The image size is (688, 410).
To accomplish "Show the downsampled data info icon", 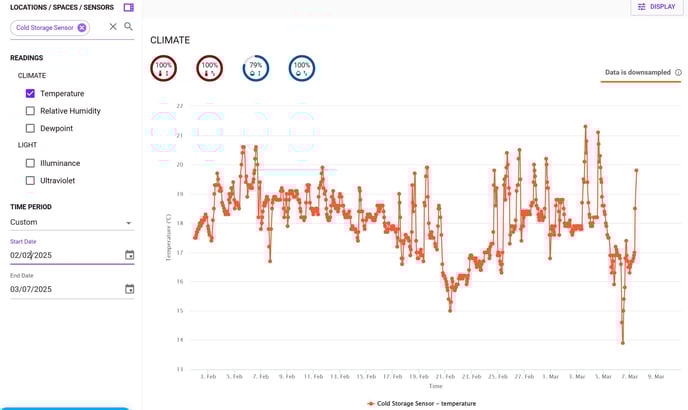I will pyautogui.click(x=678, y=72).
